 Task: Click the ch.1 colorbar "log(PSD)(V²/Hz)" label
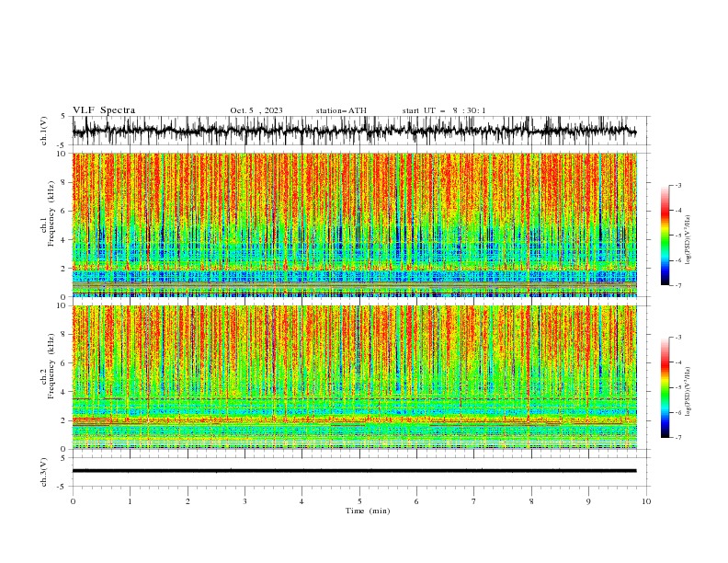click(688, 240)
